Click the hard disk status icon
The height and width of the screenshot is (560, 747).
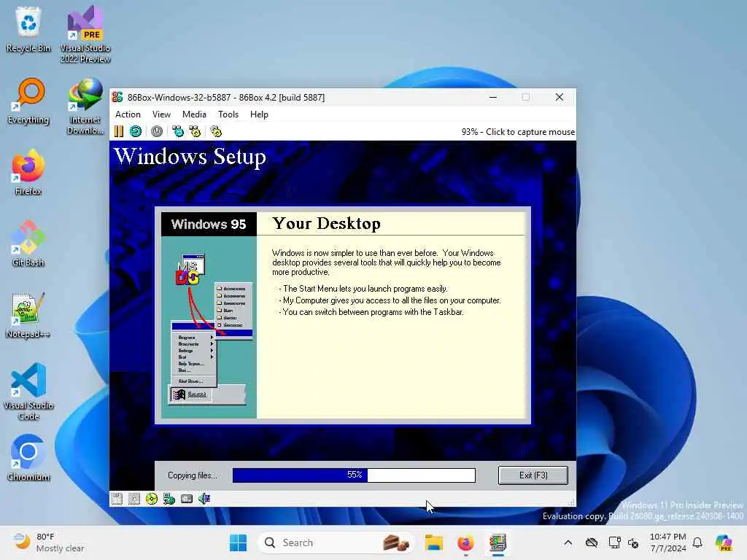[187, 499]
